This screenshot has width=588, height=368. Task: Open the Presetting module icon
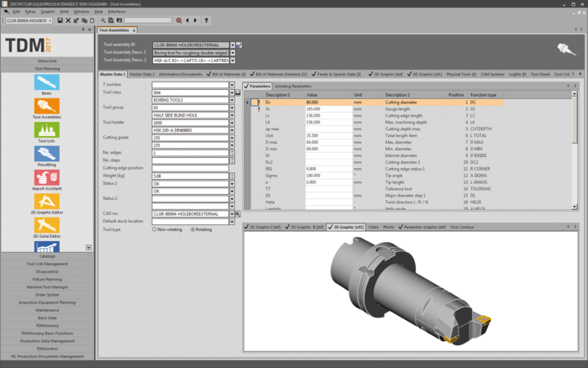pos(47,154)
